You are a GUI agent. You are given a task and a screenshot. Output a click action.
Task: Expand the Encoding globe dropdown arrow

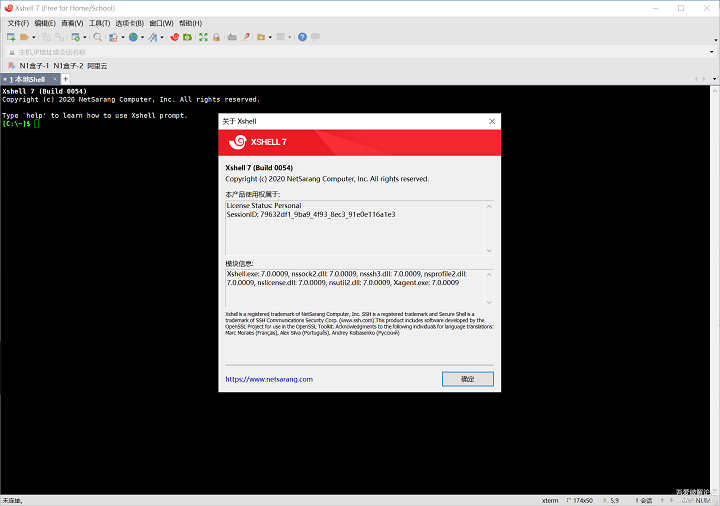[142, 37]
